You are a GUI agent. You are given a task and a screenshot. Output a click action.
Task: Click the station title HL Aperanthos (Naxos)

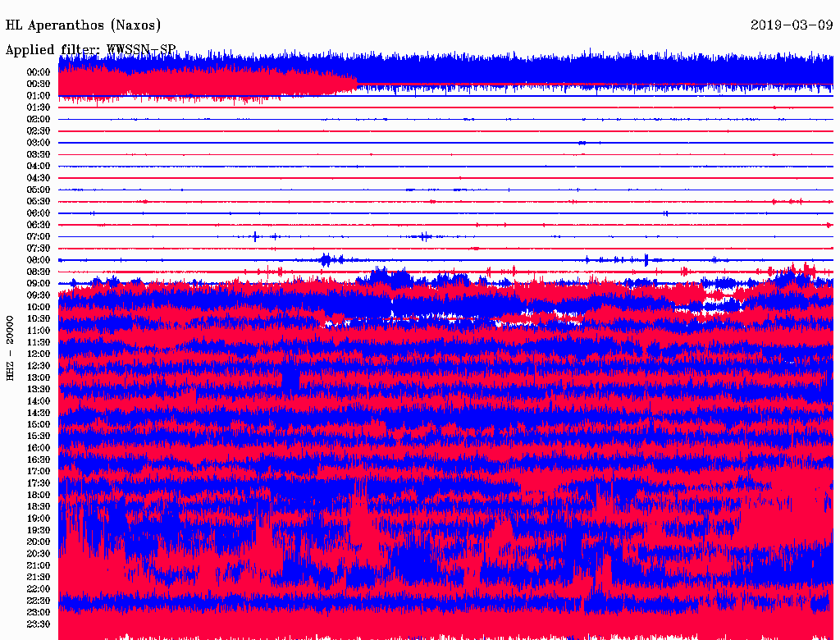84,25
